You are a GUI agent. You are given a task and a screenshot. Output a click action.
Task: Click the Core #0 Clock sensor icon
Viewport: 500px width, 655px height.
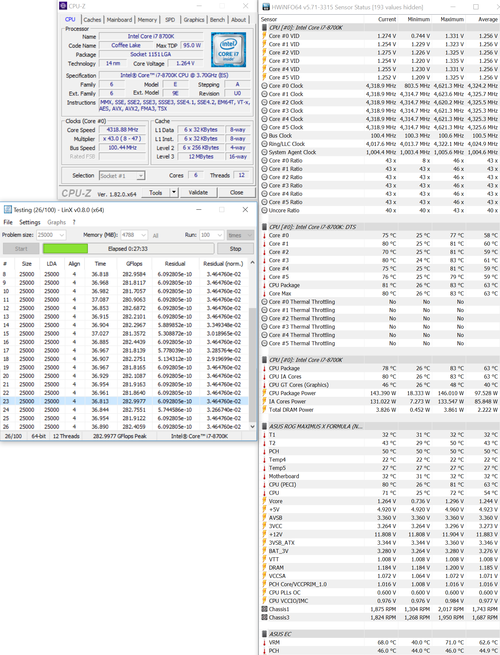coord(264,86)
